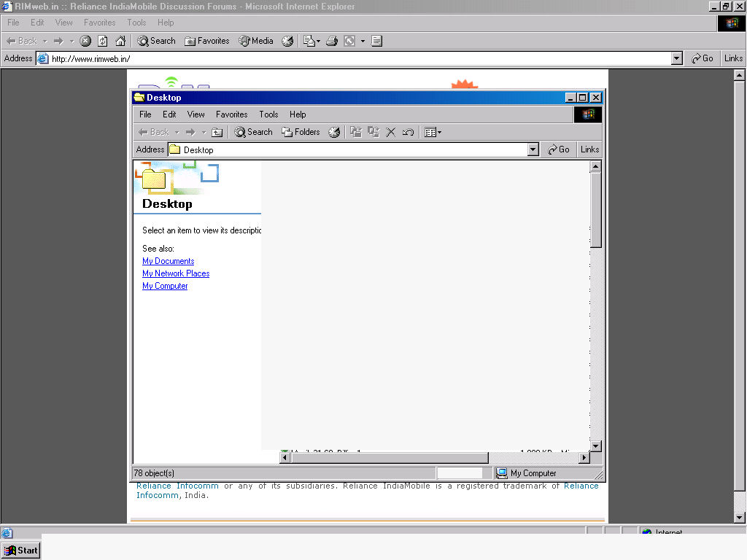Toggle the Folders pane in Desktop window
Screen dimensions: 747x560
coord(301,132)
